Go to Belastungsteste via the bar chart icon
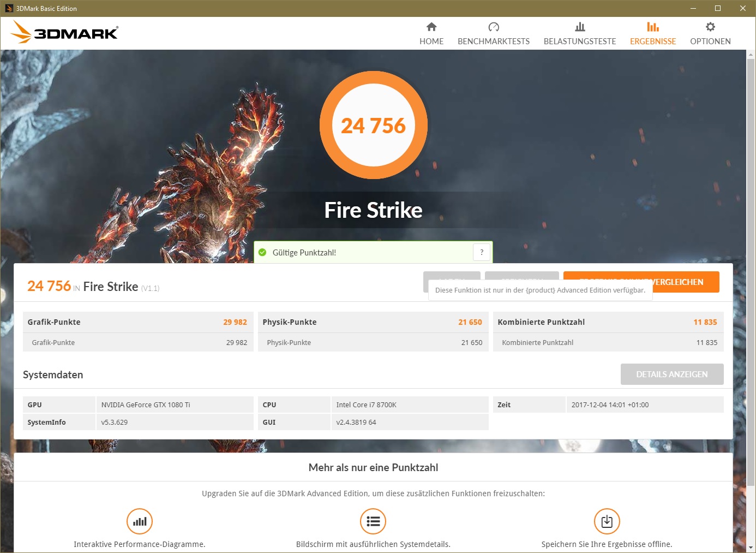 coord(580,27)
